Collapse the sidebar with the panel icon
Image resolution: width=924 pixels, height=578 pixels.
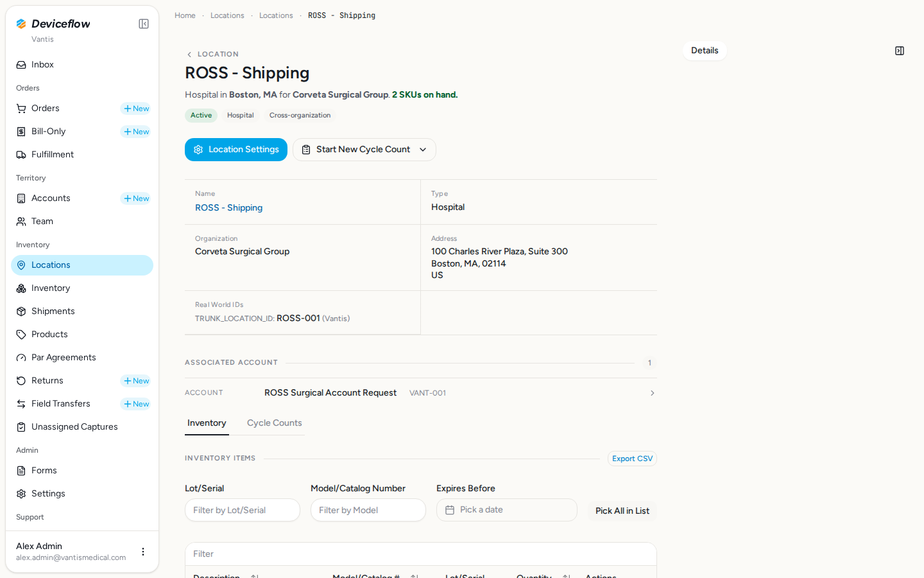click(x=144, y=24)
